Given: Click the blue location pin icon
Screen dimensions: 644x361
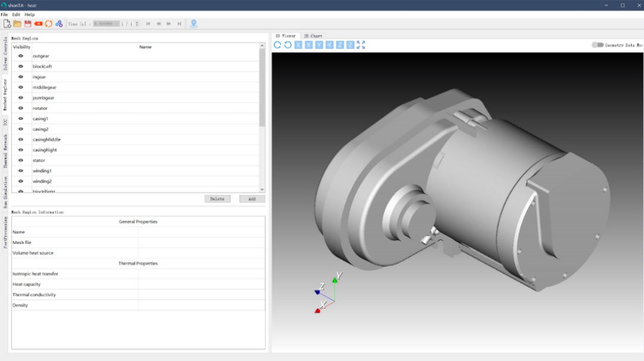Looking at the screenshot, I should (193, 24).
